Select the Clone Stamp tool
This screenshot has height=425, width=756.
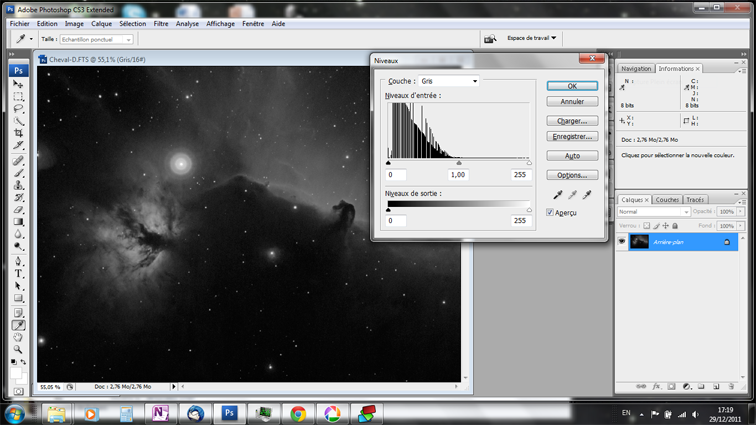[x=18, y=185]
